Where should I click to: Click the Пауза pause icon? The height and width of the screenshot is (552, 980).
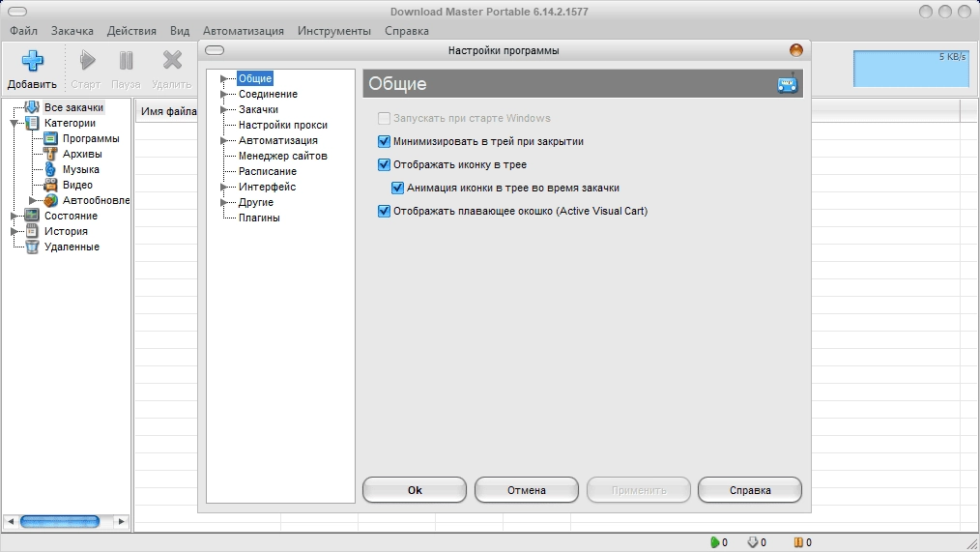(x=127, y=61)
